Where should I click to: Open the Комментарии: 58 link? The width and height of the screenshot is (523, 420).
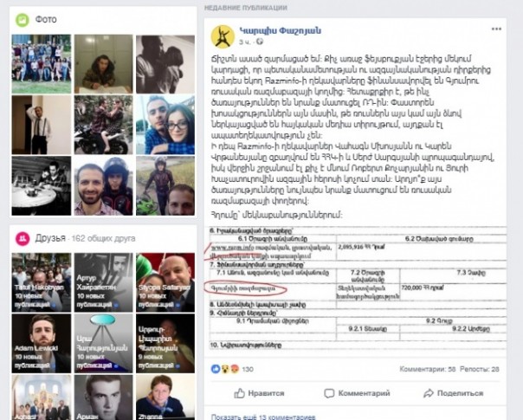pos(428,369)
